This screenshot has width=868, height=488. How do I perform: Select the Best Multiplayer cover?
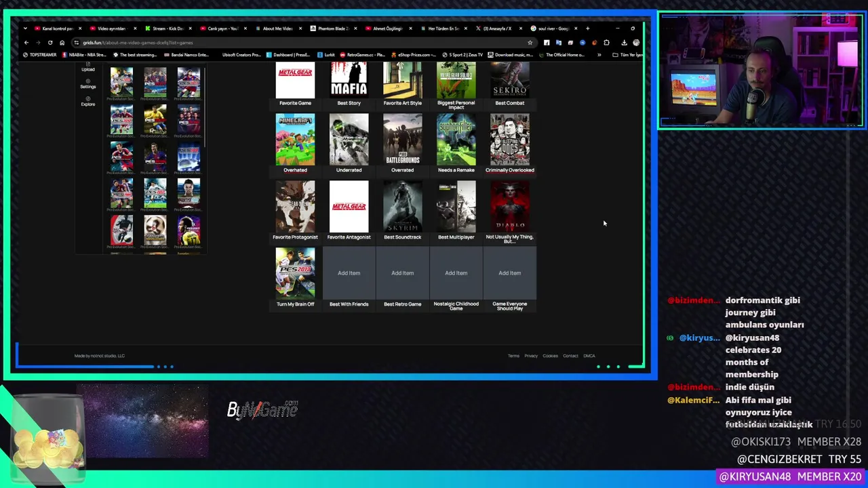coord(456,207)
